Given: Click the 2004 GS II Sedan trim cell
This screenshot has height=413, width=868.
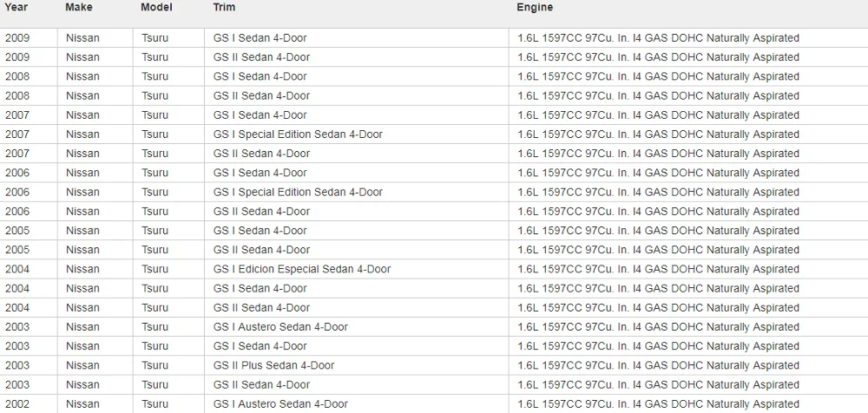Looking at the screenshot, I should 261,307.
